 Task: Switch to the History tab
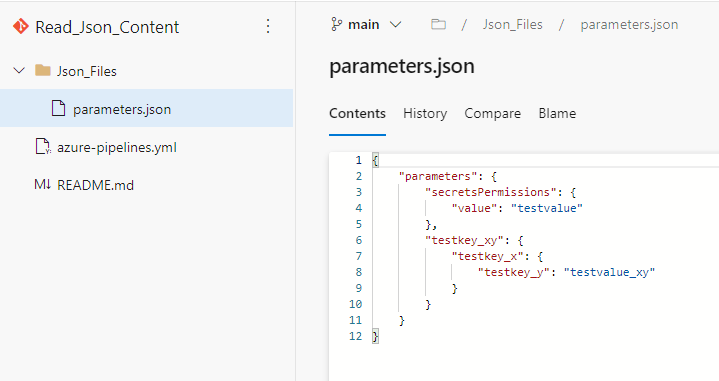425,113
